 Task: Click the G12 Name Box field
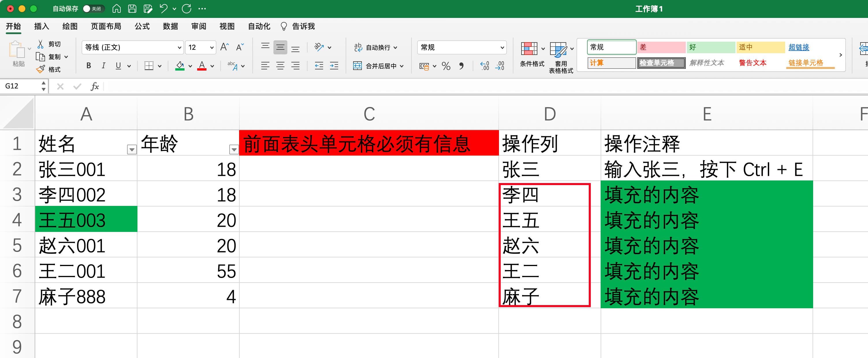(x=21, y=86)
